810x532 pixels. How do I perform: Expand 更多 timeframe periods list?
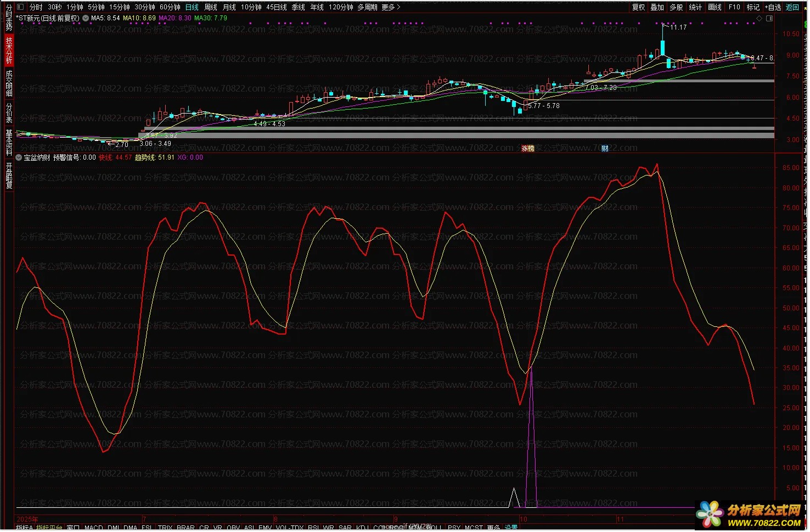tap(391, 7)
